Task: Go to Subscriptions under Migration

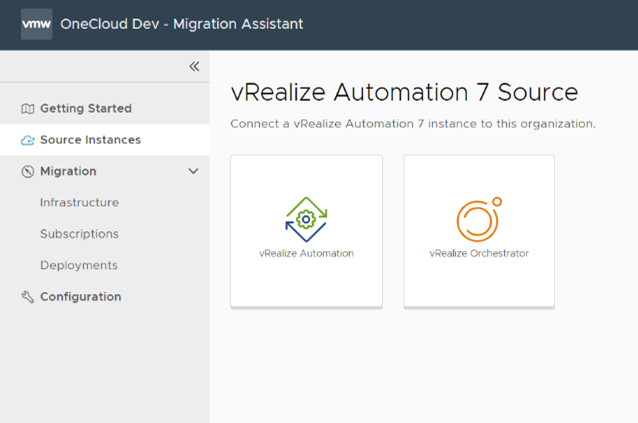Action: click(x=79, y=234)
